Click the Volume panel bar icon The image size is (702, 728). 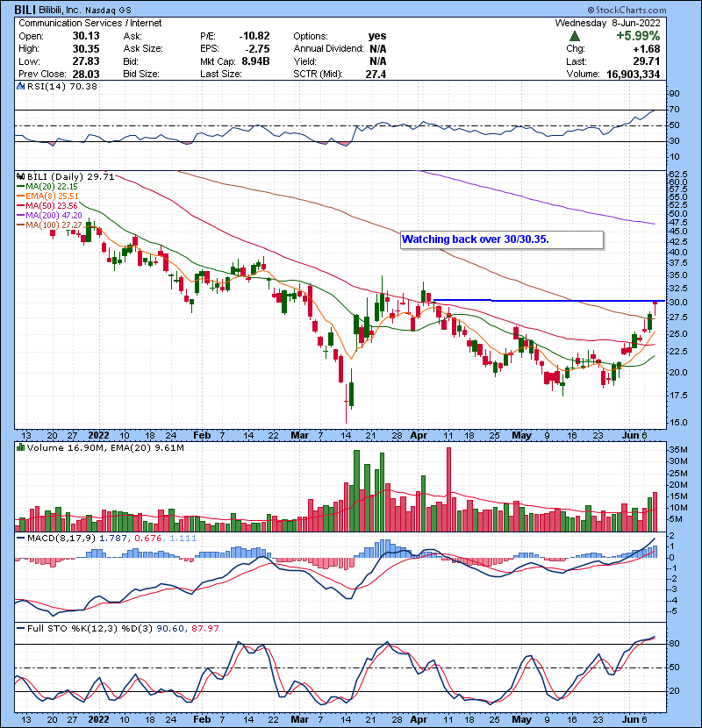tap(20, 447)
